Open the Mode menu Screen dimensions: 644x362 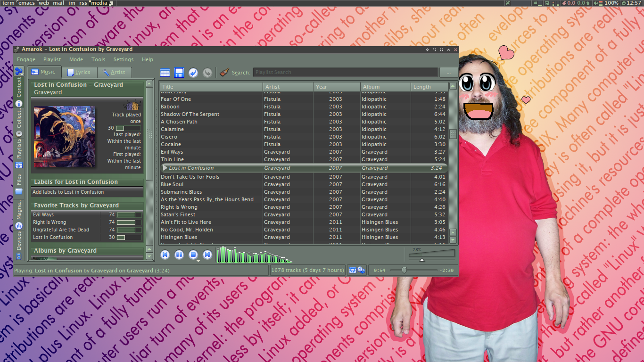(x=76, y=59)
